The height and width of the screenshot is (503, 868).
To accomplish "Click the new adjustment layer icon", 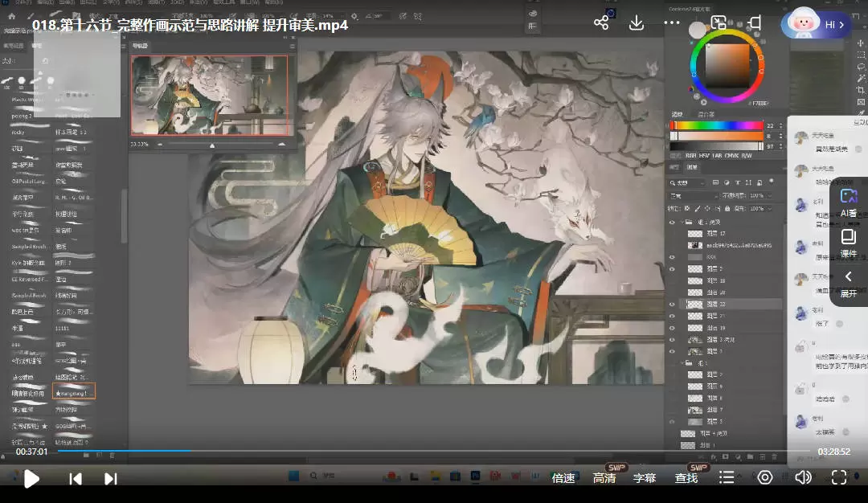I will coord(738,457).
